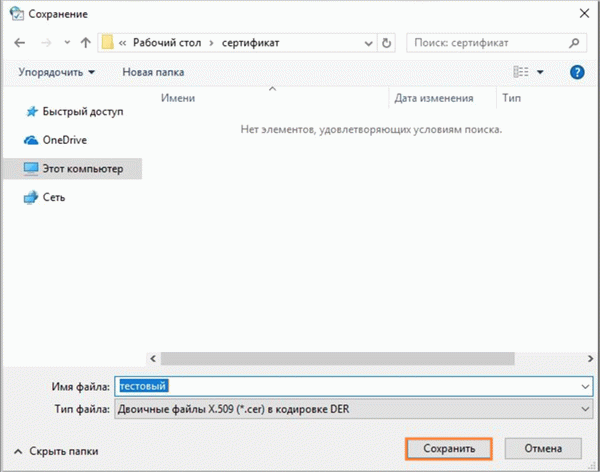The image size is (600, 472).
Task: Close the 'Сохранение' dialog window
Action: (x=584, y=13)
